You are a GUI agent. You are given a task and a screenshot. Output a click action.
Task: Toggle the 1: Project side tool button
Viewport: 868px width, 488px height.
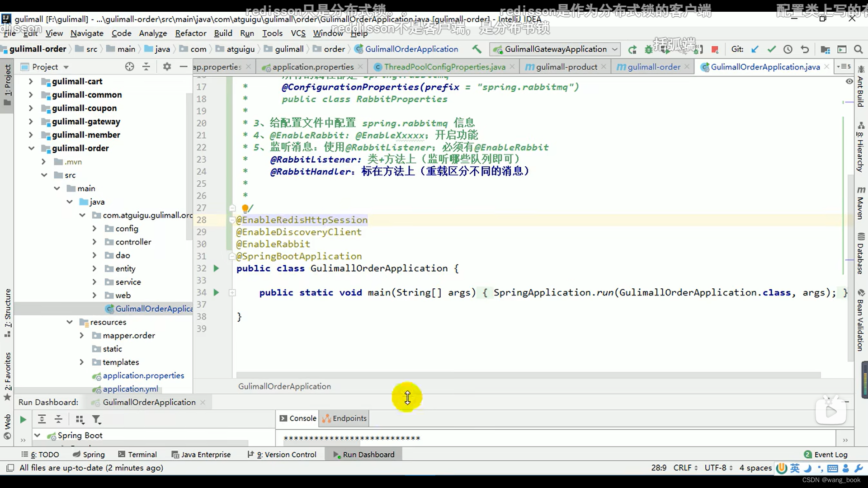[x=8, y=85]
